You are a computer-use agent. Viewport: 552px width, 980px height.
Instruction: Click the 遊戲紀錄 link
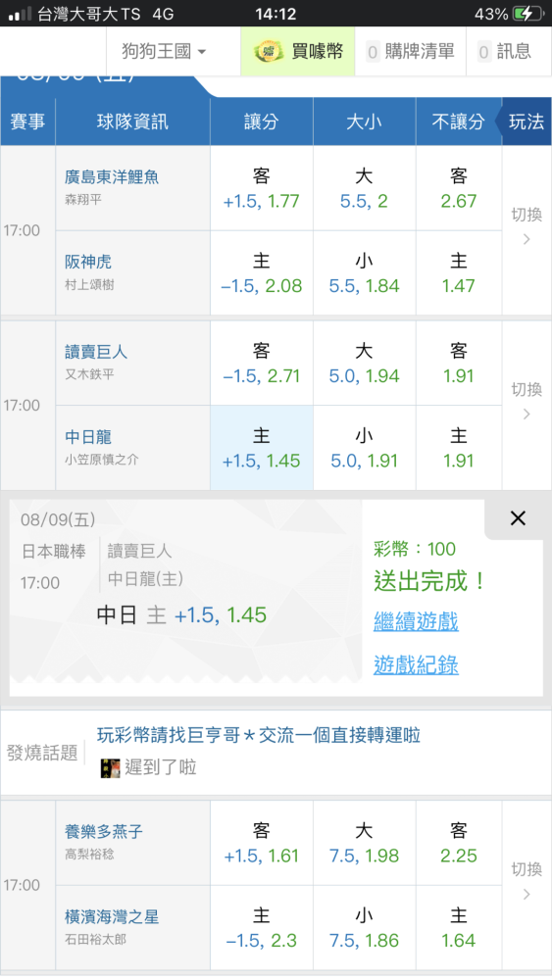pyautogui.click(x=416, y=664)
